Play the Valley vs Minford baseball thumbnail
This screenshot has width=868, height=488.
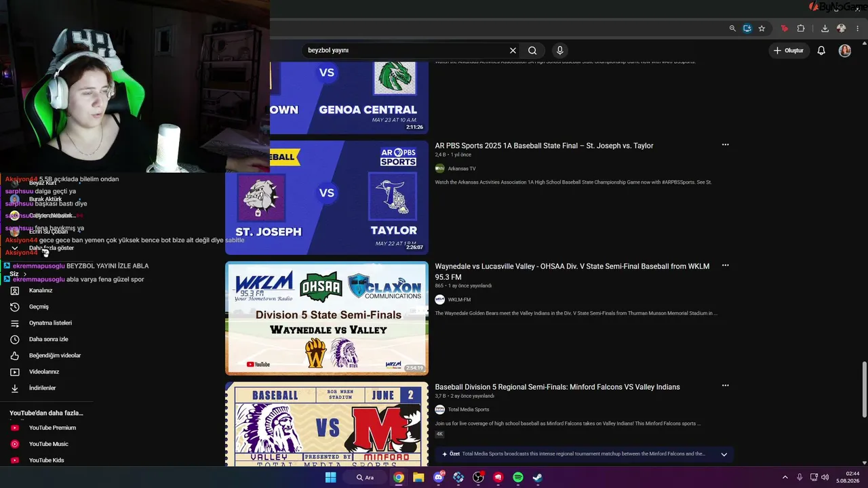pyautogui.click(x=327, y=424)
